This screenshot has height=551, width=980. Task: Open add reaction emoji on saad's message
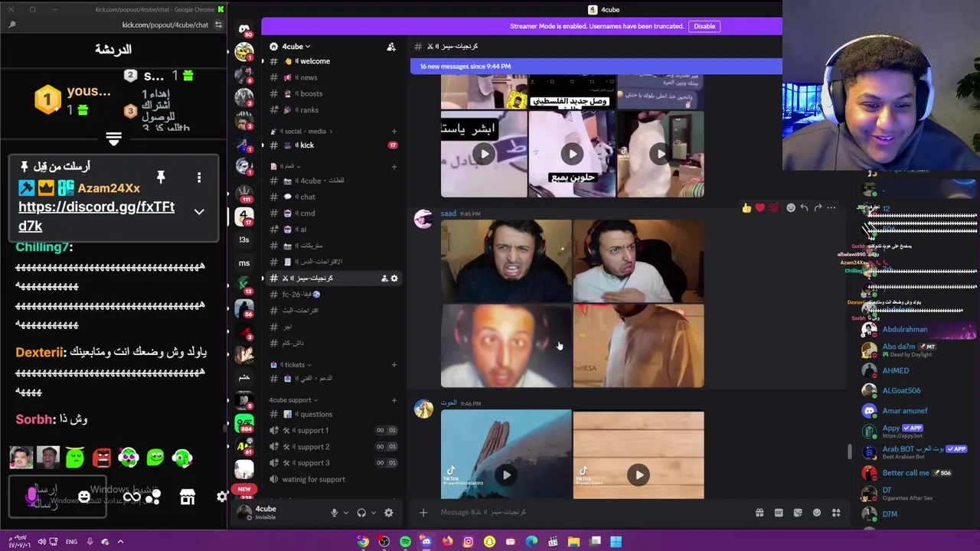pyautogui.click(x=791, y=207)
